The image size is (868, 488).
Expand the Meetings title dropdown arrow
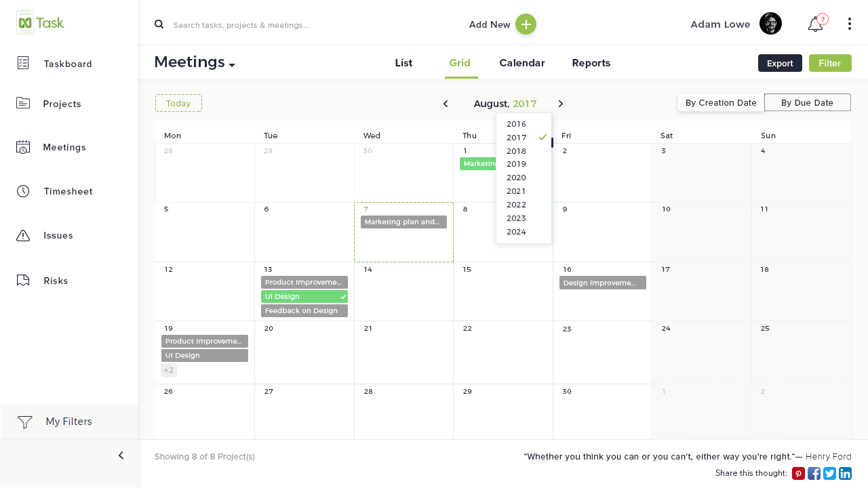coord(232,65)
